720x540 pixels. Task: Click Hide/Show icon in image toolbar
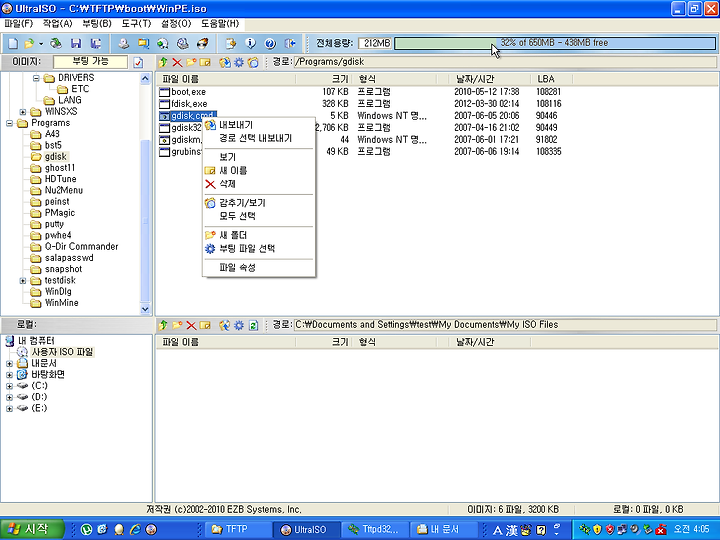tap(253, 62)
